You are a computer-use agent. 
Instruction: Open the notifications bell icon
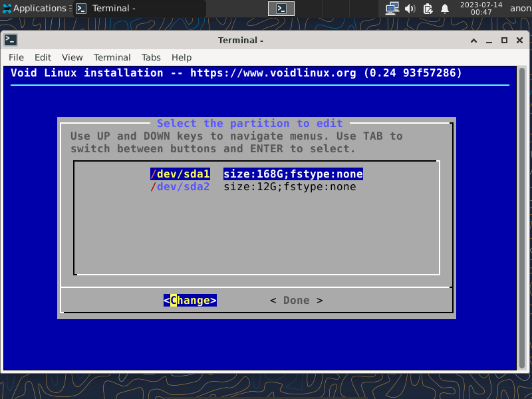pos(445,9)
